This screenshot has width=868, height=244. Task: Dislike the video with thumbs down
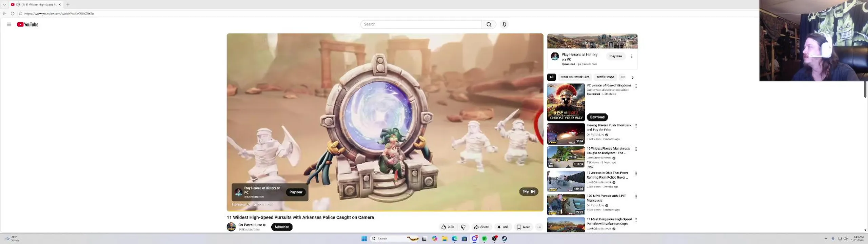coord(463,227)
